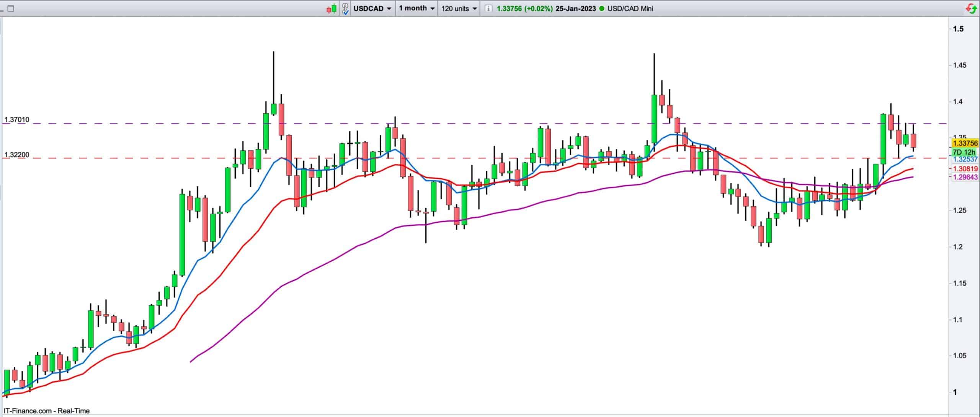Expand the 1 month timeframe dropdown
This screenshot has width=980, height=417.
(416, 8)
